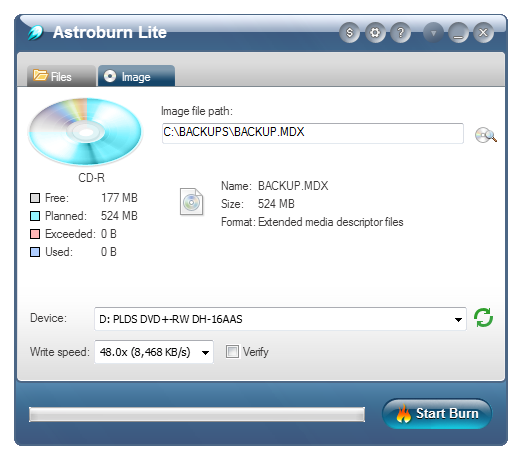Click the 'Write speed:' label

[60, 352]
